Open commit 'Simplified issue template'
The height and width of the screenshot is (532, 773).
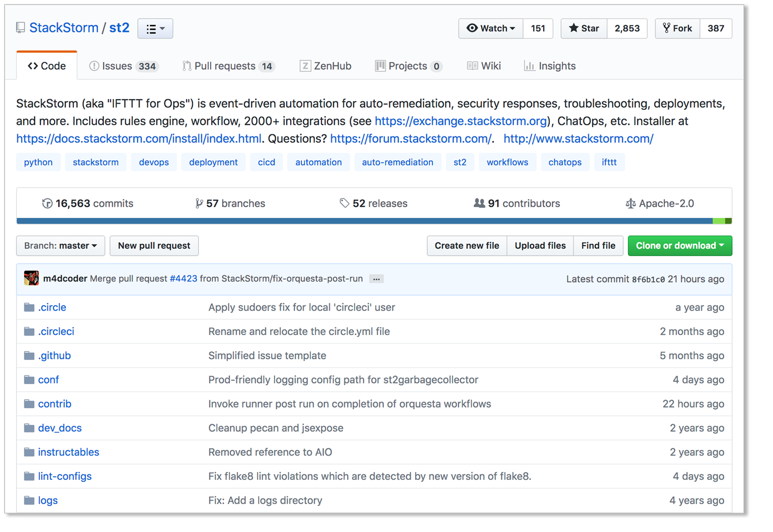point(267,356)
